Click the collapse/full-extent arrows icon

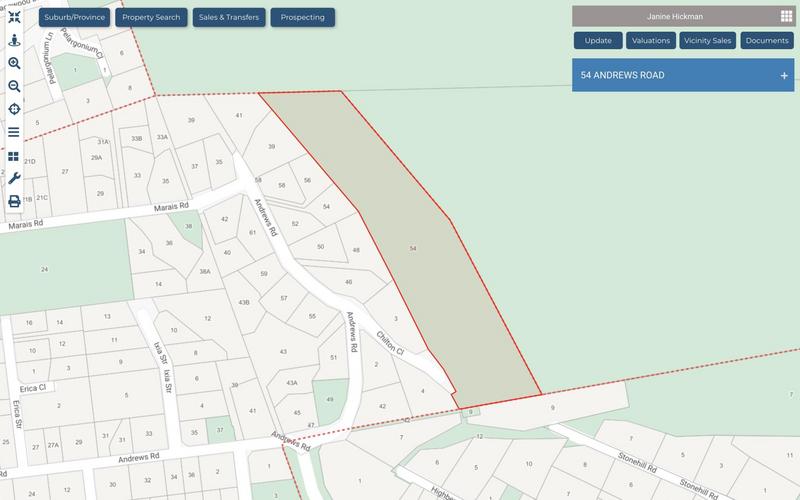[x=14, y=18]
